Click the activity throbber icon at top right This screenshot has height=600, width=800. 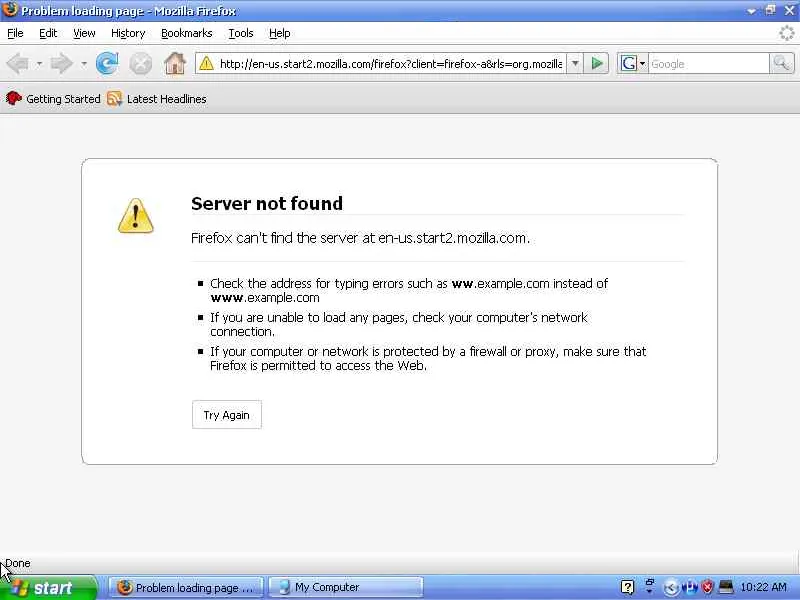[x=787, y=33]
